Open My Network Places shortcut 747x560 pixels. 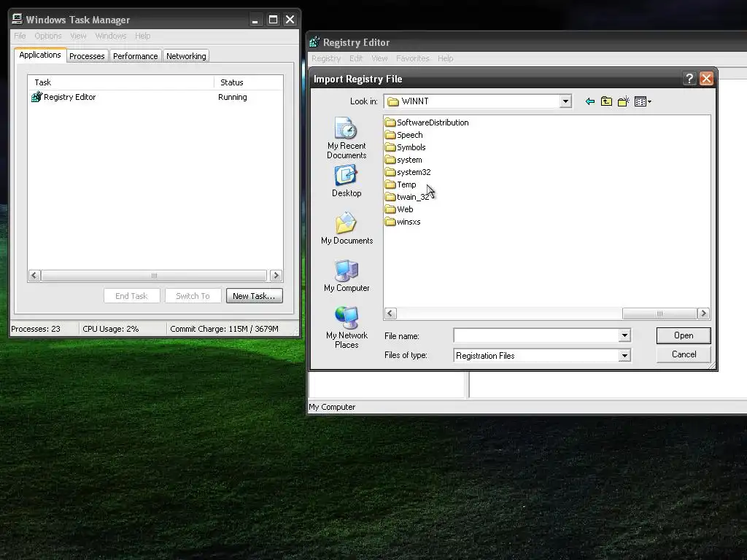(347, 327)
